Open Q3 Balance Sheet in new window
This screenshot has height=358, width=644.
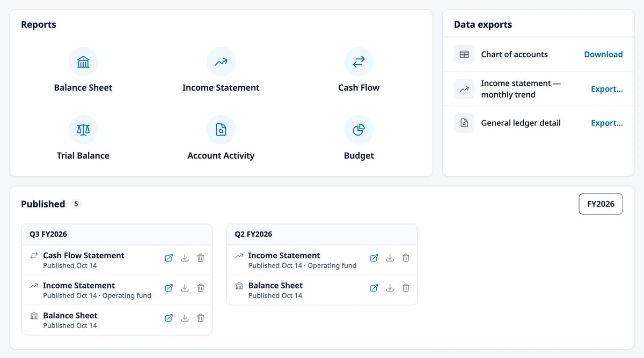pos(169,318)
